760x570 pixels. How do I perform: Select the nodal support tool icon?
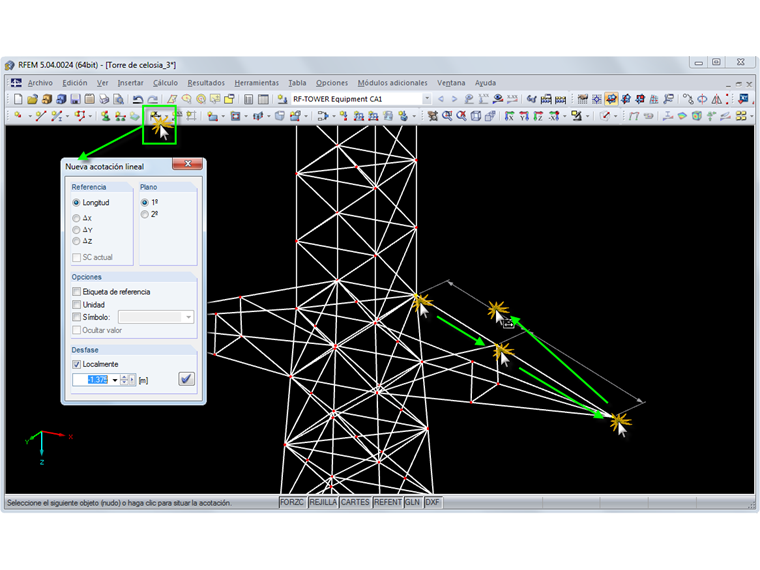105,116
